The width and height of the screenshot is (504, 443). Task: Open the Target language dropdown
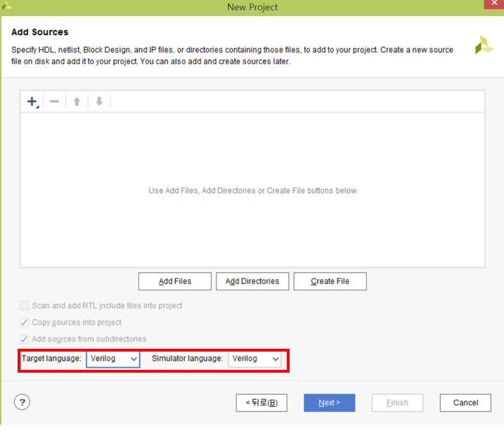click(x=113, y=359)
